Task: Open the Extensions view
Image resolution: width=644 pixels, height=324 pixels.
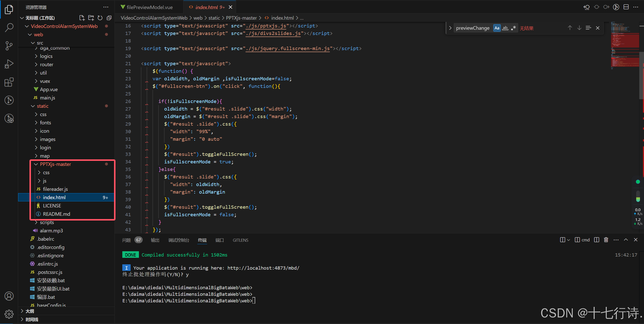Action: click(9, 82)
